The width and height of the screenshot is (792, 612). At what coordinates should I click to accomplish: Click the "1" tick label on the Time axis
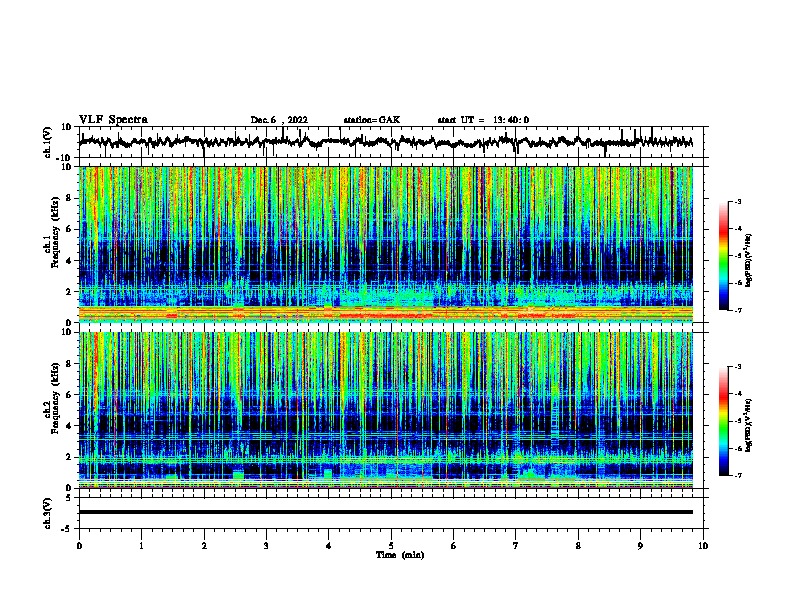click(141, 546)
